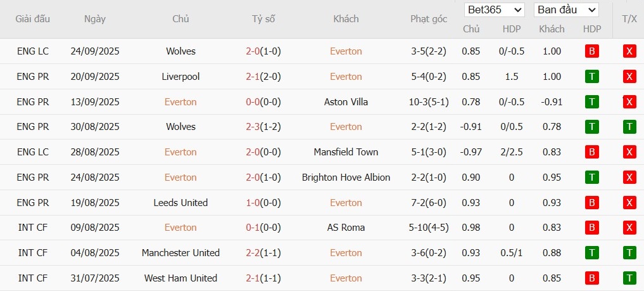
Task: Click the T/X column header
Action: tap(629, 19)
